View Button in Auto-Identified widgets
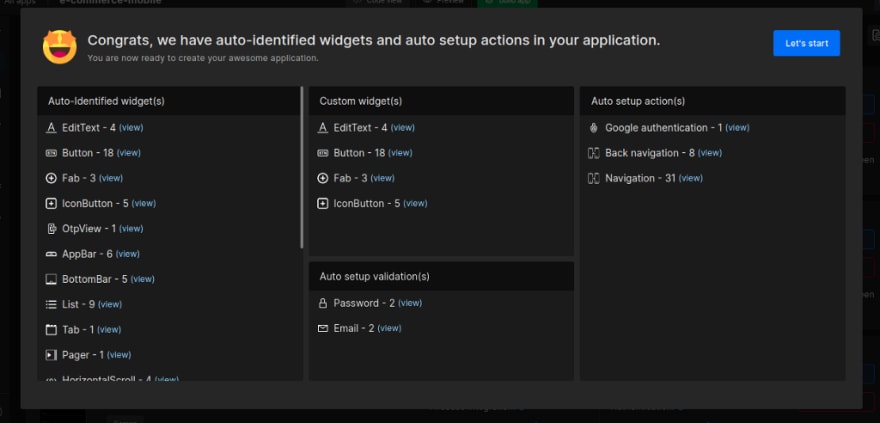The image size is (880, 423). (x=129, y=153)
